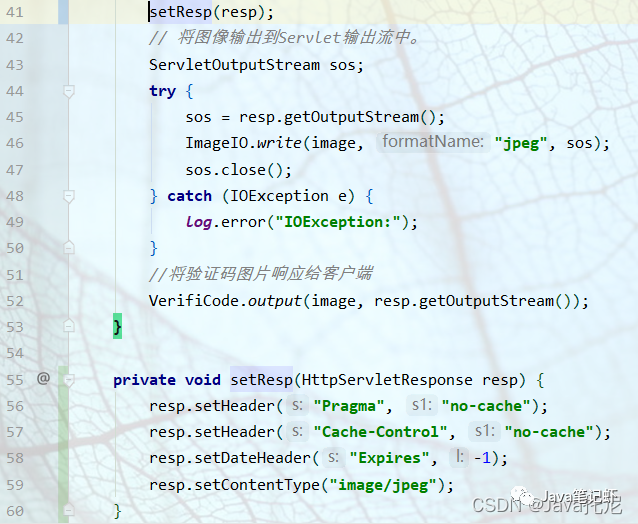Click setContentType on line 59
638x524 pixels.
(257, 485)
